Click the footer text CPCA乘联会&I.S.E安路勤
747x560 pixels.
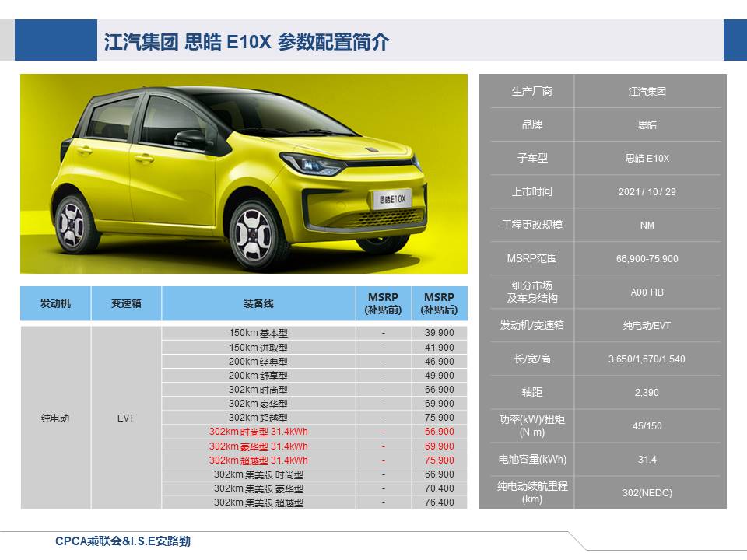point(123,541)
